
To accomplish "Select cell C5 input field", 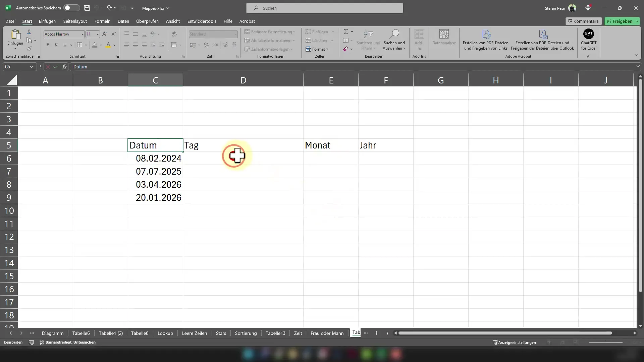I will pos(156,145).
